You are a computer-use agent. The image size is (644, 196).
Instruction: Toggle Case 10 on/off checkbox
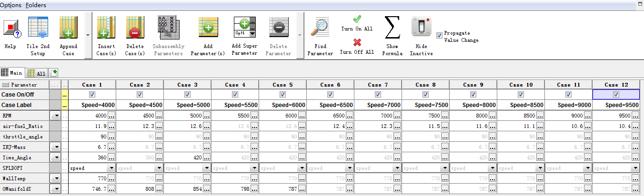click(521, 95)
